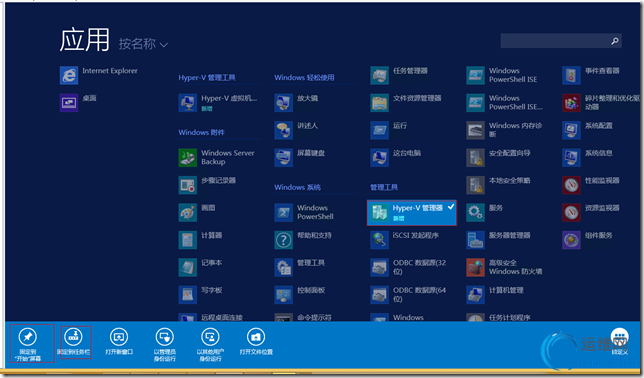Screen dimensions: 644x378
Task: Open 组件服务 (Component Services)
Action: [x=587, y=240]
